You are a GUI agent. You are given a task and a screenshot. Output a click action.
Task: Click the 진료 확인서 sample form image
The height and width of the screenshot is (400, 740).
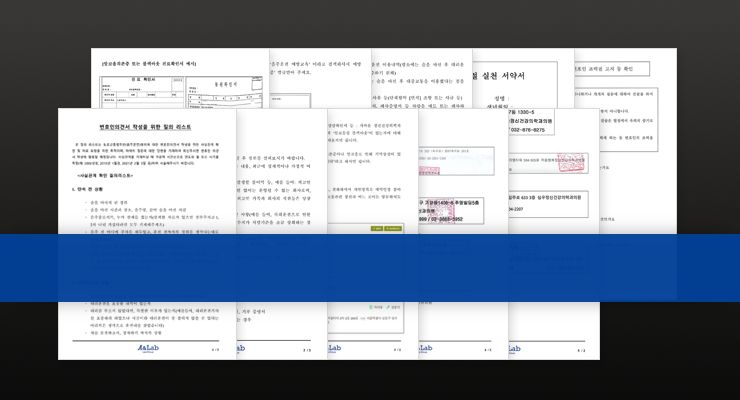click(142, 92)
